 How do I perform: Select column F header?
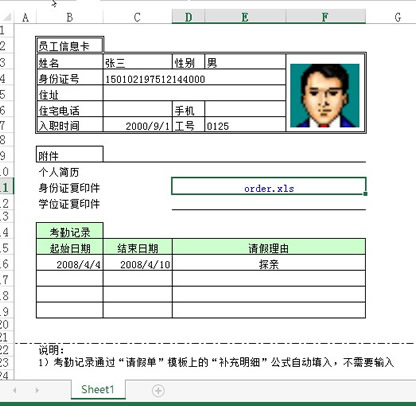pos(325,17)
